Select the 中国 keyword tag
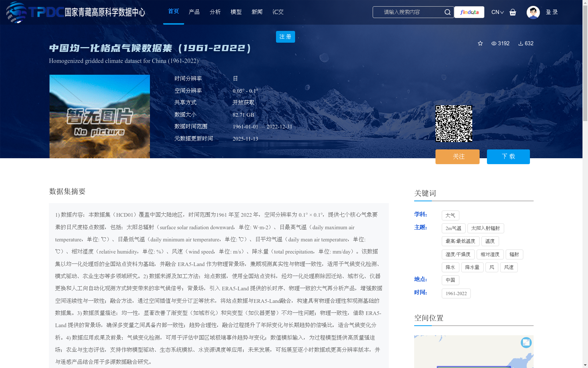This screenshot has width=588, height=368. pos(450,280)
